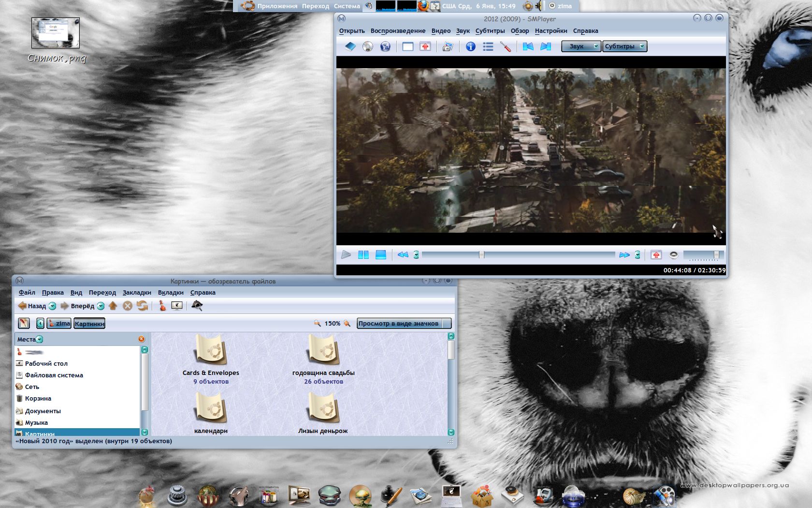
Task: Go back with Назад button
Action: [x=32, y=306]
